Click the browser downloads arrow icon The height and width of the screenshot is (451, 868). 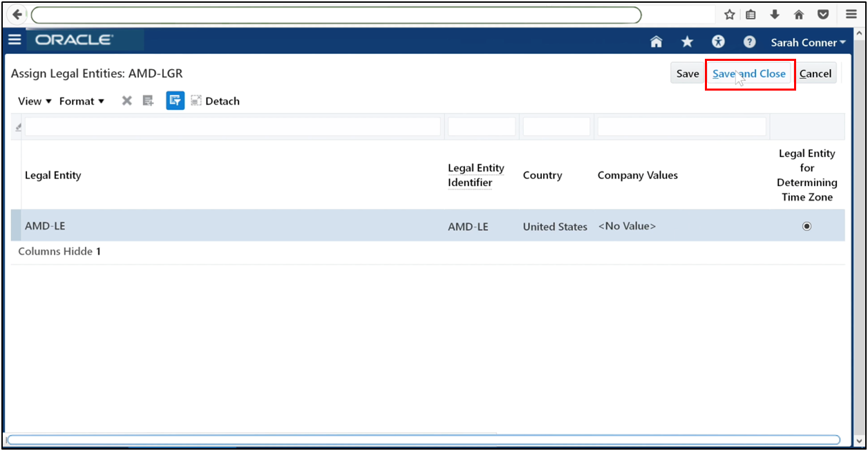(x=774, y=14)
